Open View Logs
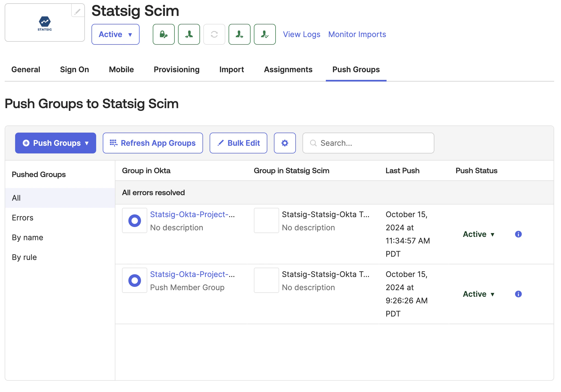The image size is (561, 392). pos(301,34)
